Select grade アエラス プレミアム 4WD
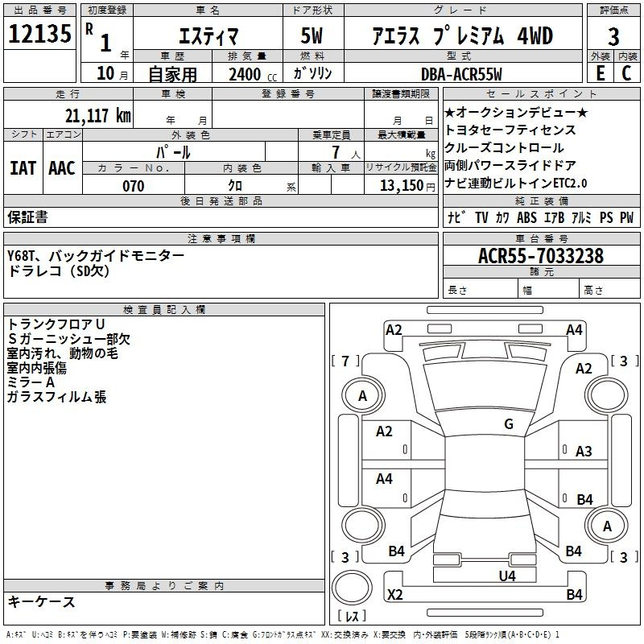Viewport: 644px width, 644px height. [x=462, y=35]
